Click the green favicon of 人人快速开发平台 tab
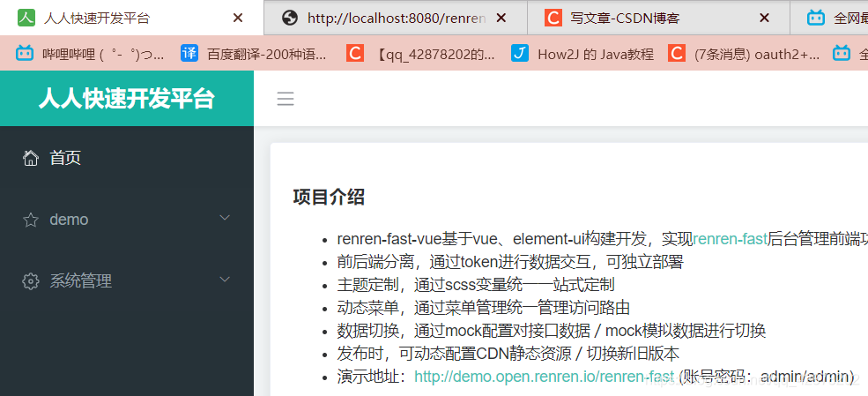 pos(26,18)
